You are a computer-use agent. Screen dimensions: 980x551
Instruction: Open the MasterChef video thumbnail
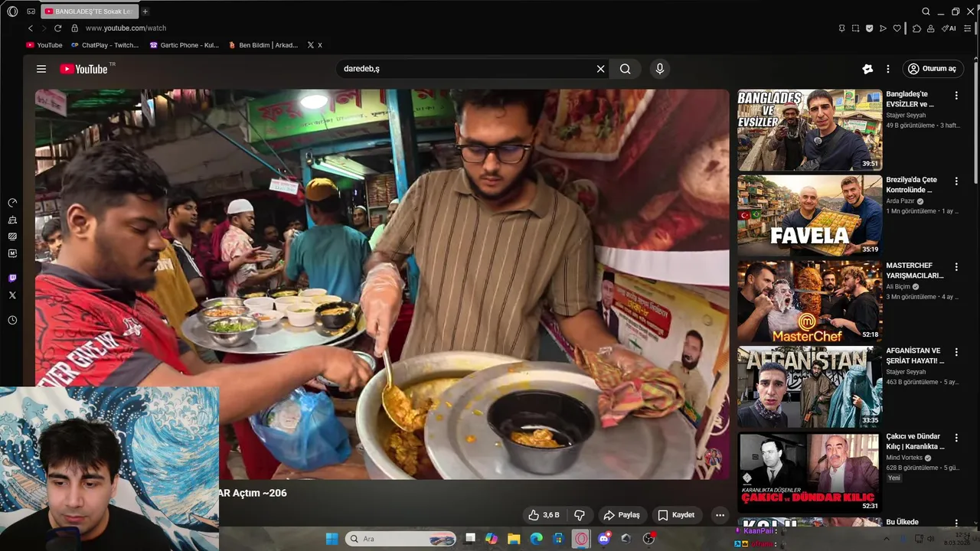click(809, 302)
